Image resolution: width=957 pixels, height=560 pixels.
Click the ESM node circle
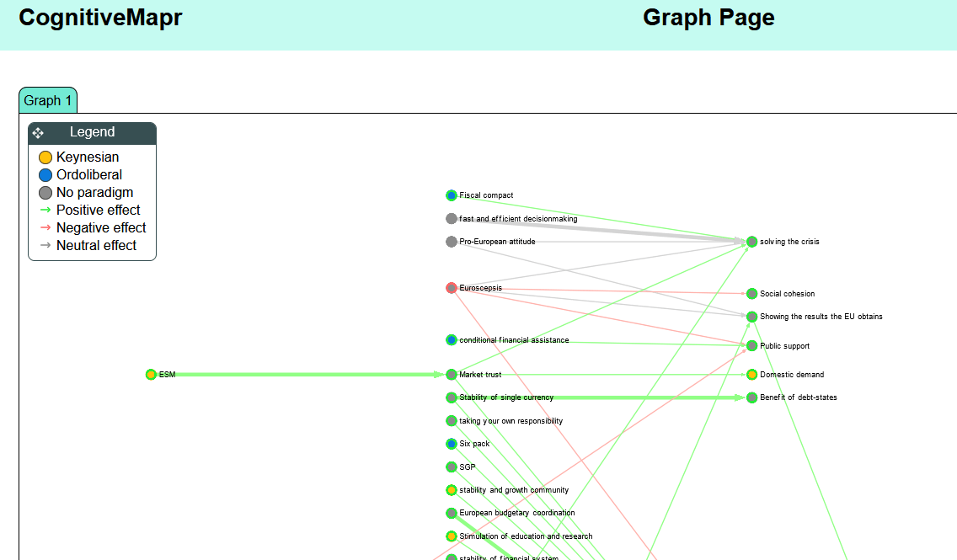(x=152, y=374)
